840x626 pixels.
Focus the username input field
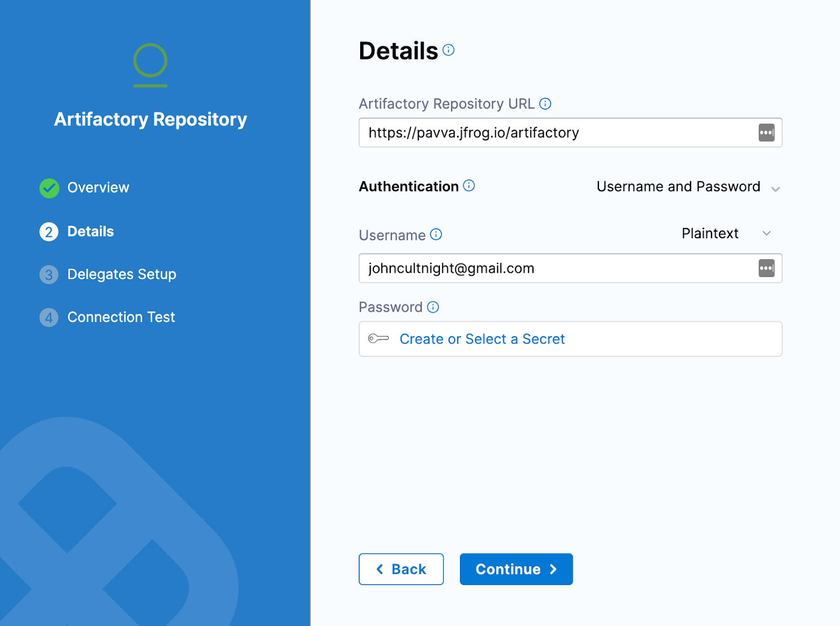click(x=571, y=268)
